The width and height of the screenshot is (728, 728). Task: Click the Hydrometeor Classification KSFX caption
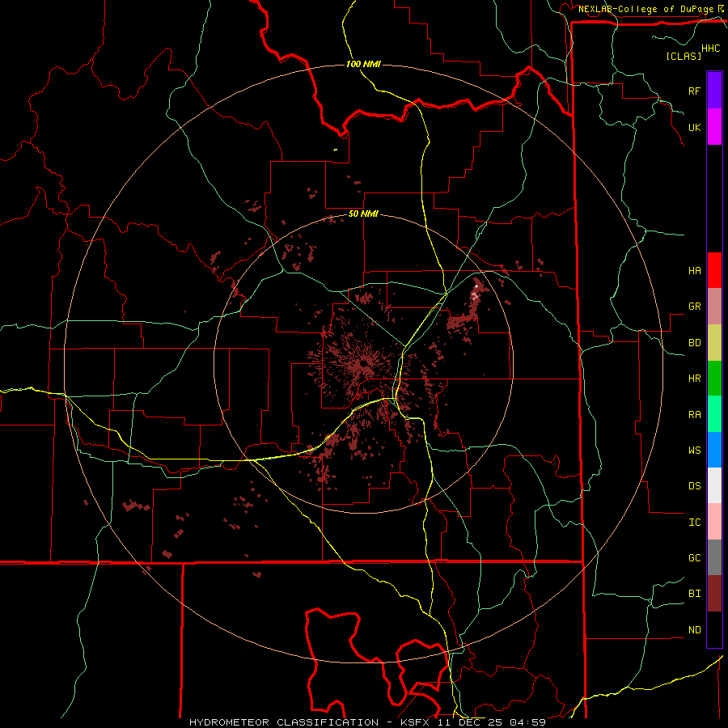(x=367, y=722)
